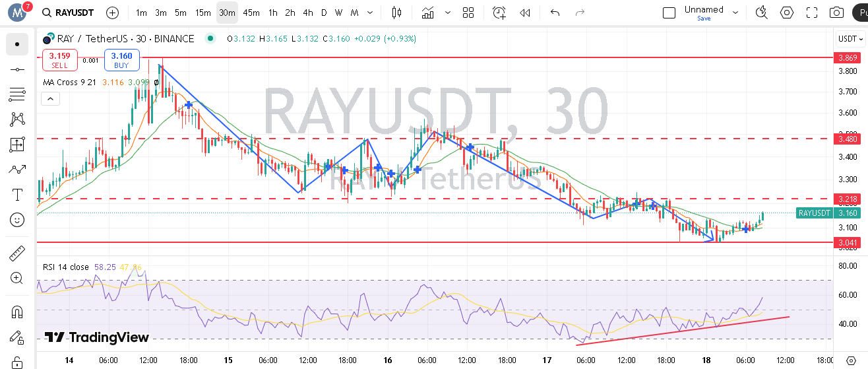Open the layout grid templates icon
The height and width of the screenshot is (369, 868).
[x=468, y=13]
